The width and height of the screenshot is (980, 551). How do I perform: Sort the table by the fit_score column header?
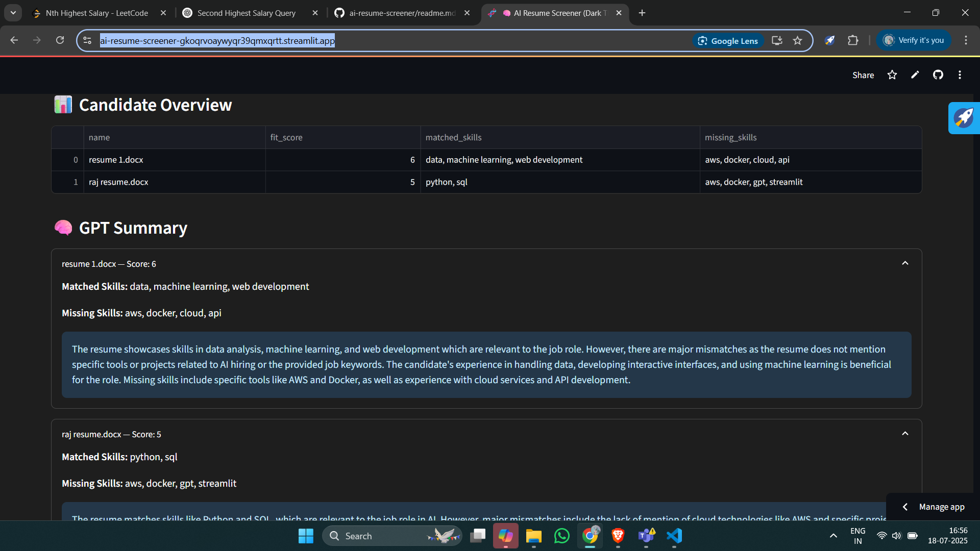(286, 137)
